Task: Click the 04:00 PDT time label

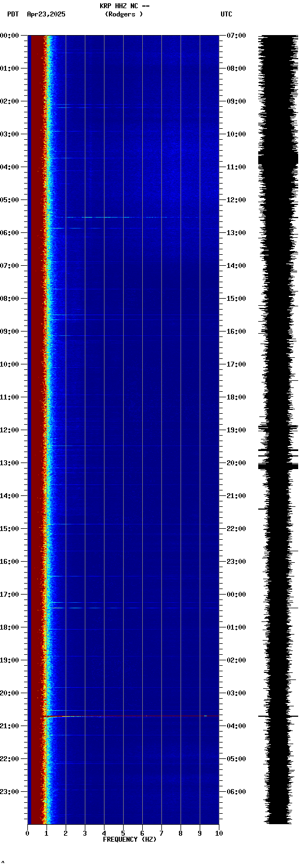Action: tap(9, 167)
